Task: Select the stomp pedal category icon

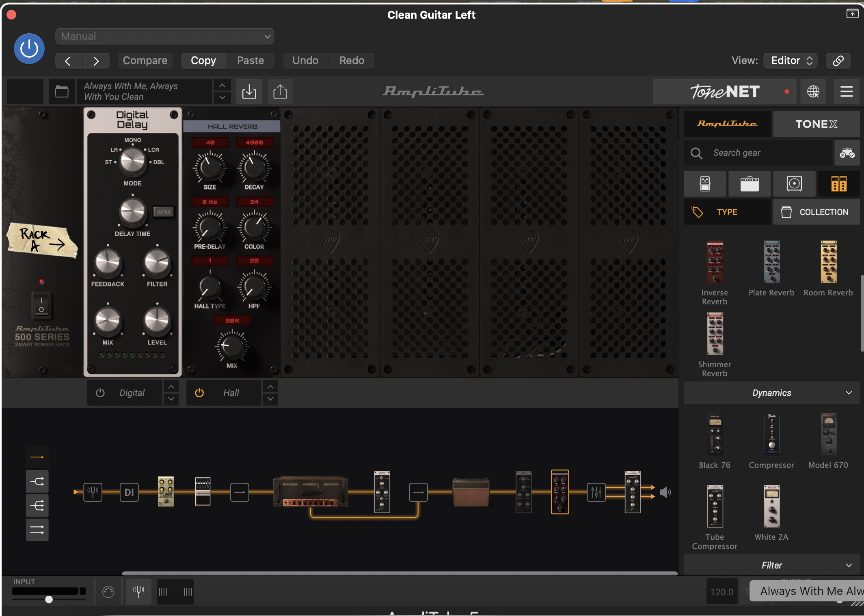Action: point(705,184)
